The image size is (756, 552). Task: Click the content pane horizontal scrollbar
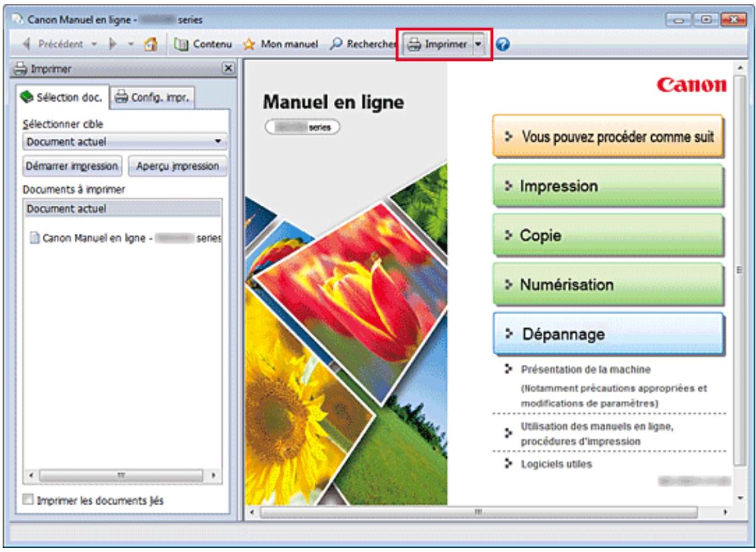pos(478,511)
